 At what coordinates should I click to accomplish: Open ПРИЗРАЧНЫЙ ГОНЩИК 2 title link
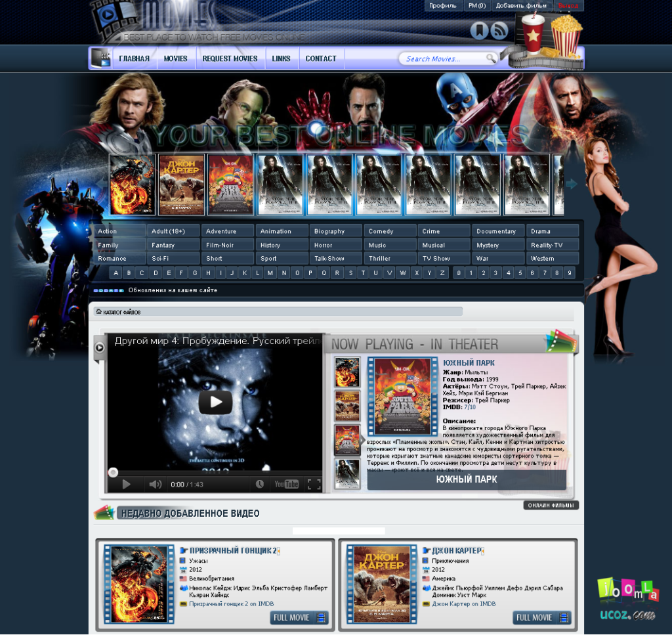(233, 550)
